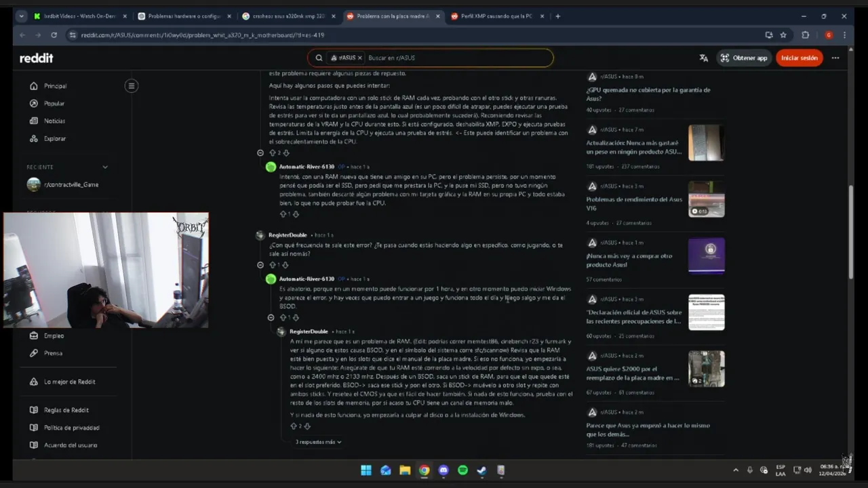The height and width of the screenshot is (488, 868).
Task: Open Prensa link in sidebar
Action: point(53,353)
